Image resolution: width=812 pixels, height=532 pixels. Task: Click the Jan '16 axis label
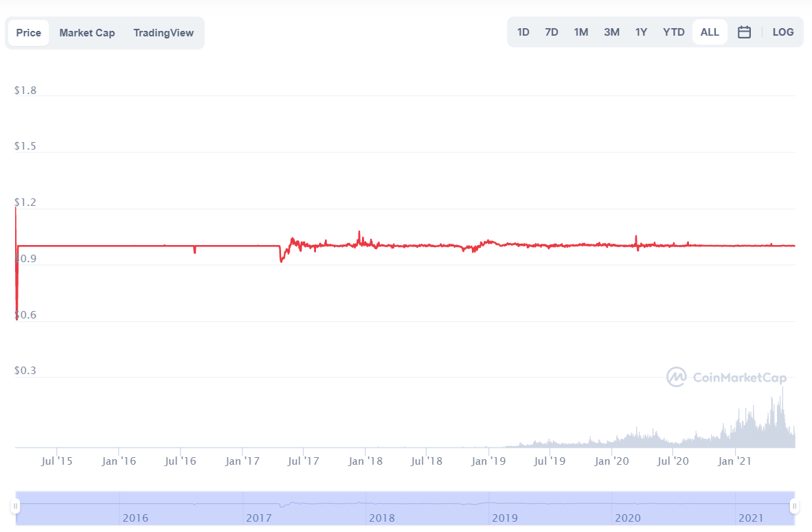[x=119, y=461]
